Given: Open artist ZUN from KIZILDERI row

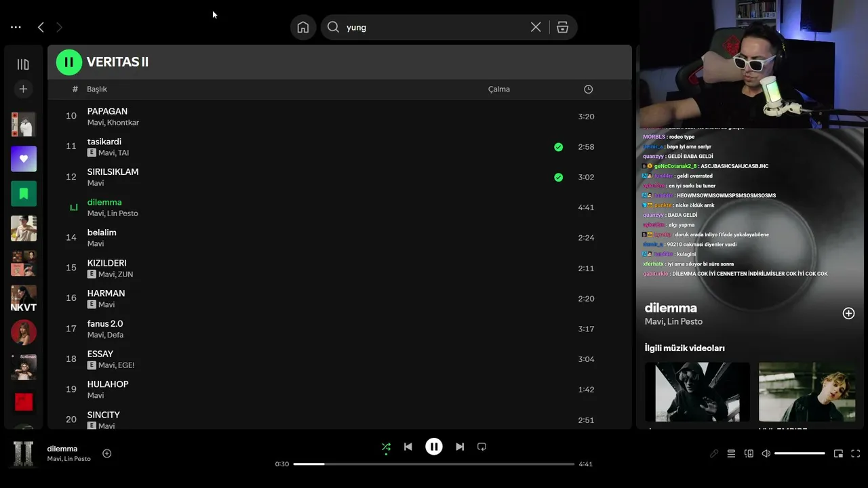Looking at the screenshot, I should click(x=125, y=274).
